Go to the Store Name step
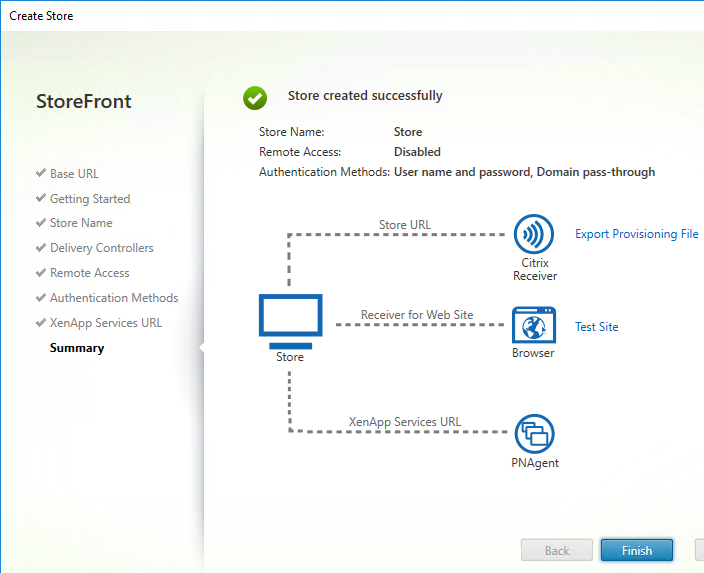This screenshot has height=573, width=704. [81, 223]
